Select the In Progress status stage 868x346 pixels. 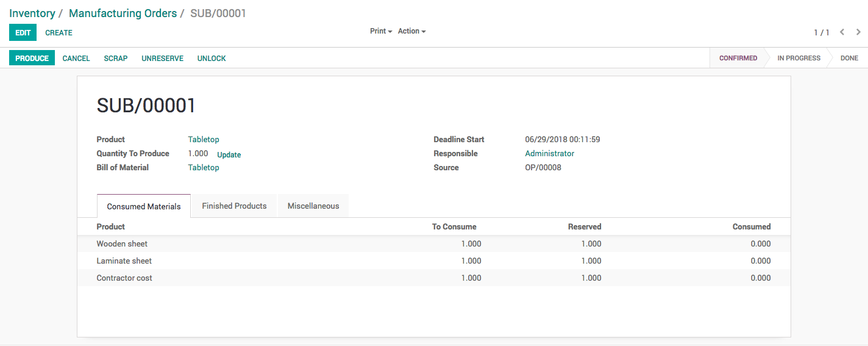(799, 59)
